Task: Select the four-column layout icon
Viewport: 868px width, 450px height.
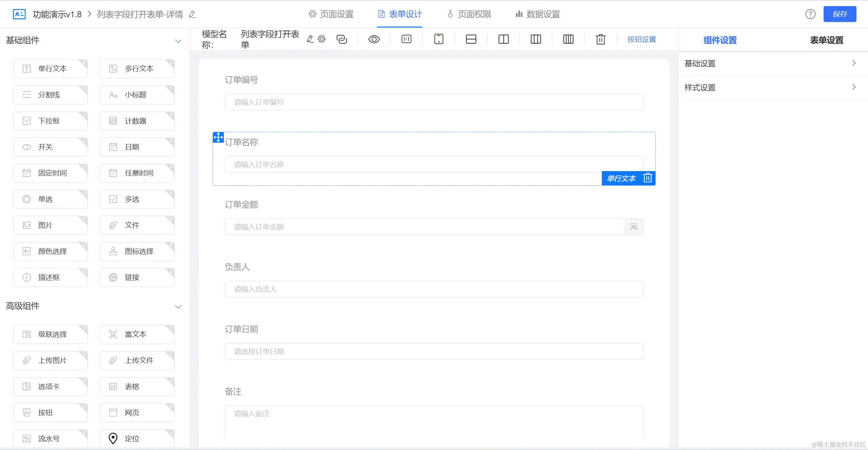Action: [568, 39]
